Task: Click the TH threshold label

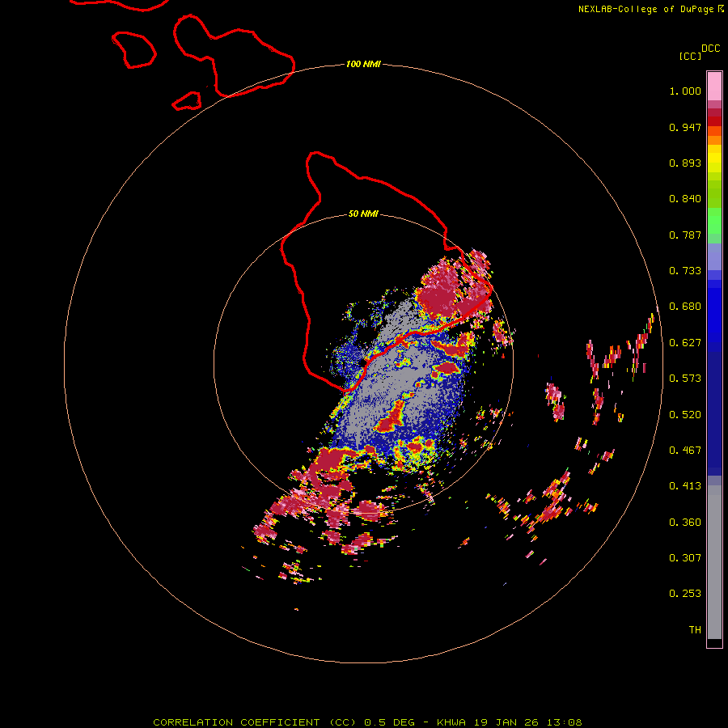Action: [695, 630]
